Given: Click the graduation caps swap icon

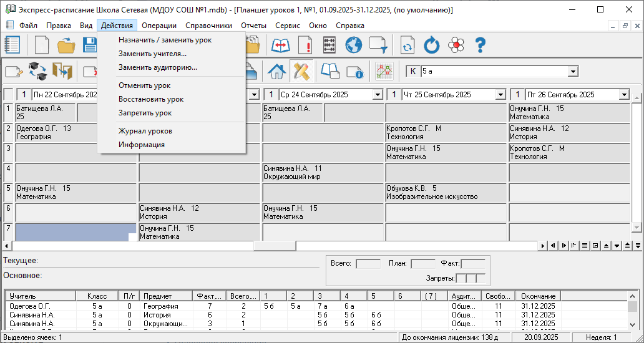Looking at the screenshot, I should tap(37, 72).
